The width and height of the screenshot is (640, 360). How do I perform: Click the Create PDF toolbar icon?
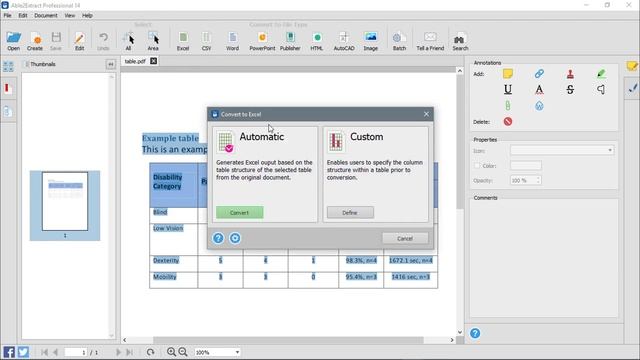[x=35, y=41]
